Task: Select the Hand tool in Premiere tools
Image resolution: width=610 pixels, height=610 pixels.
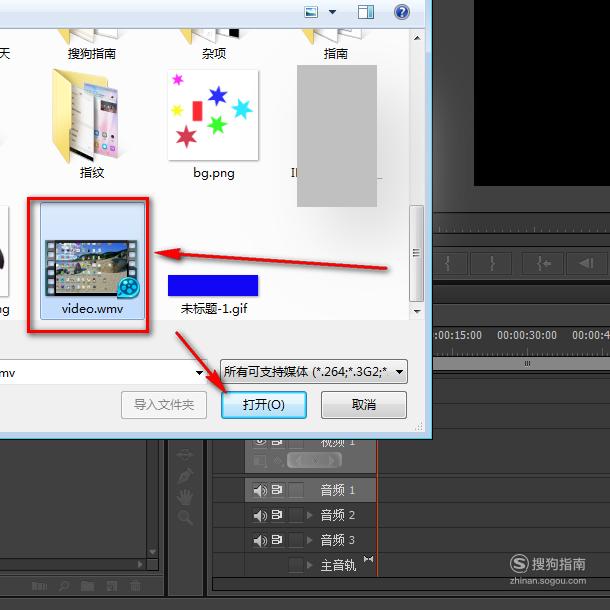Action: pyautogui.click(x=185, y=497)
